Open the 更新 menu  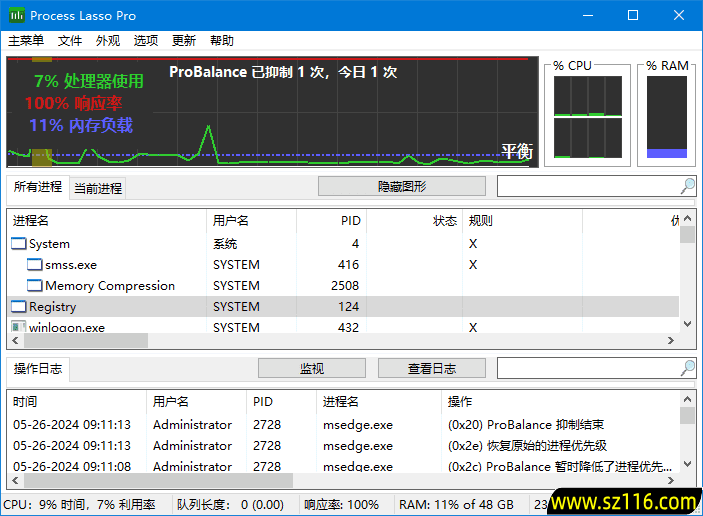click(184, 41)
